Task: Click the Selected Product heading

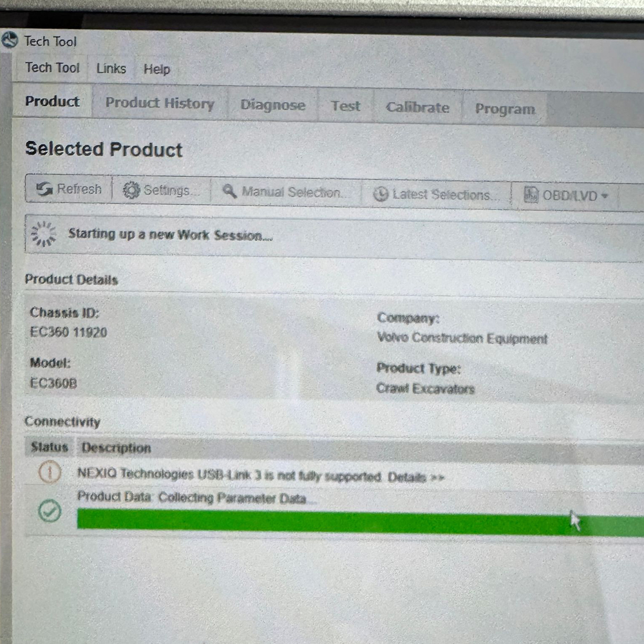Action: pos(104,149)
